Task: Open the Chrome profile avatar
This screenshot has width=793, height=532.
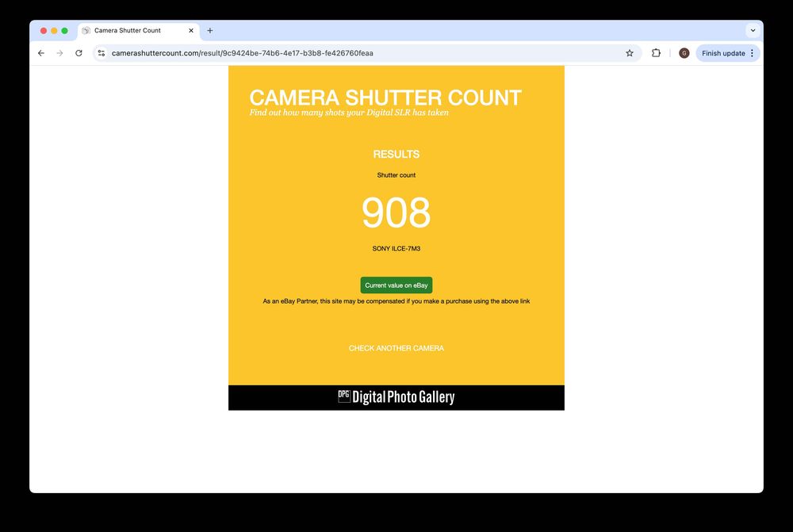Action: coord(684,53)
